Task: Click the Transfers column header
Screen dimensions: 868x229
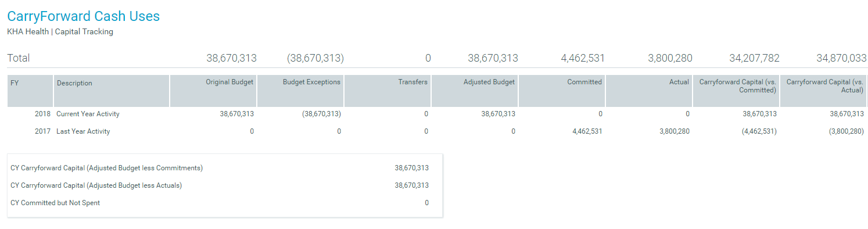Action: (x=388, y=91)
